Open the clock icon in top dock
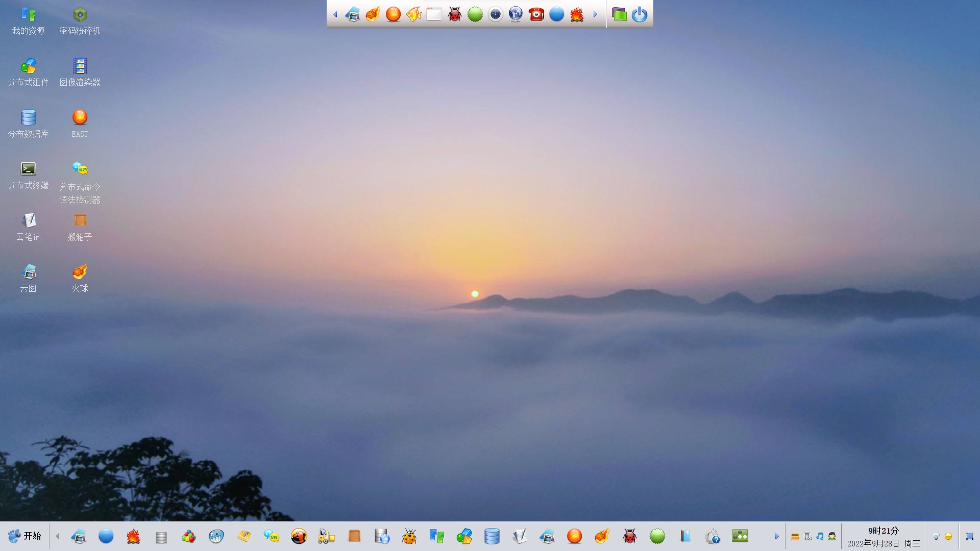980x551 pixels. 495,14
